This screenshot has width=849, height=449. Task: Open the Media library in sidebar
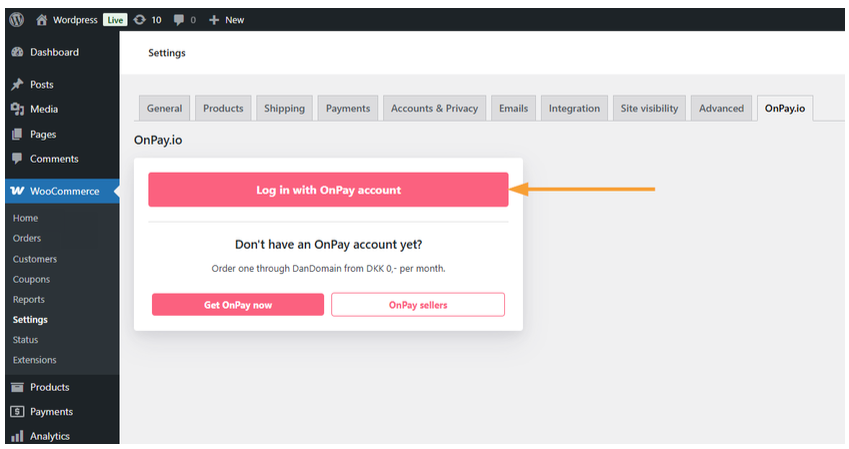[43, 109]
